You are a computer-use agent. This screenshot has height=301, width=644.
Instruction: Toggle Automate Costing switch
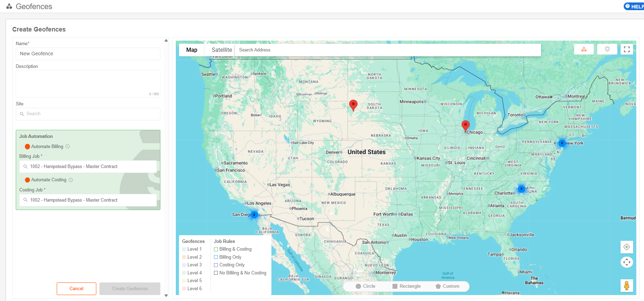coord(27,180)
